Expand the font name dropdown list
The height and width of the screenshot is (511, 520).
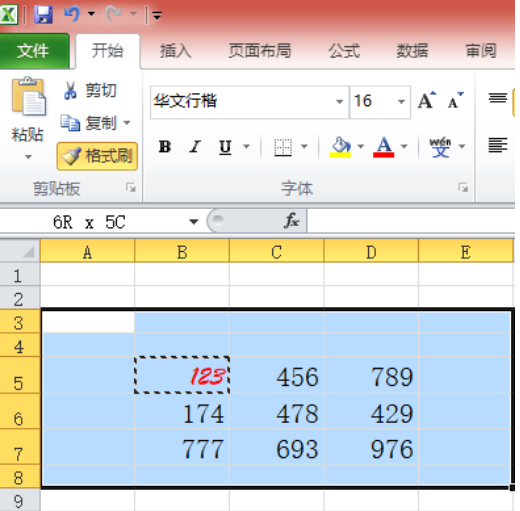[339, 102]
